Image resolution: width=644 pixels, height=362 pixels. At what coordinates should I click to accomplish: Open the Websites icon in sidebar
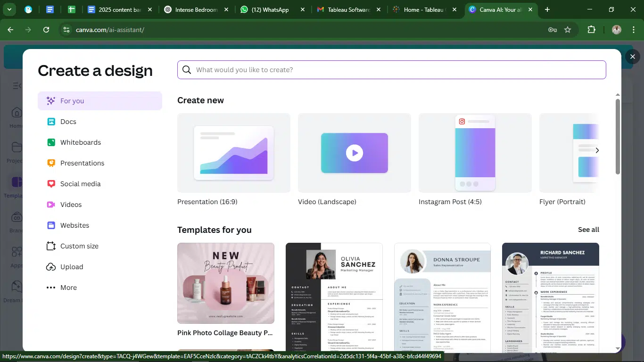51,225
